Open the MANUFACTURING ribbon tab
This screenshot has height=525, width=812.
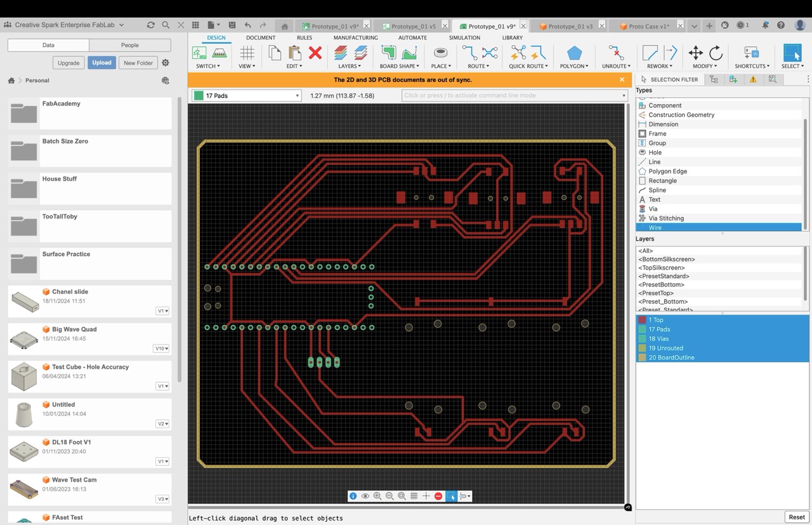[356, 37]
